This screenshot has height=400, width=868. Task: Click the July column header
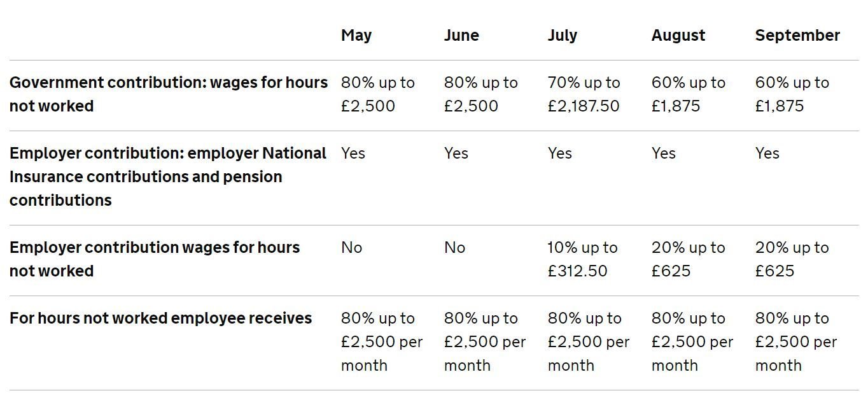[x=563, y=36]
